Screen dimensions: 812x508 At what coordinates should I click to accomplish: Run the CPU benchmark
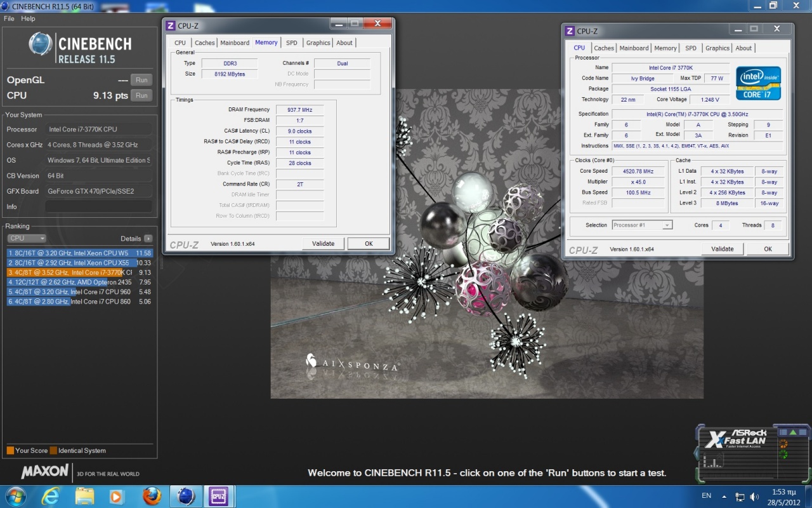(x=141, y=95)
